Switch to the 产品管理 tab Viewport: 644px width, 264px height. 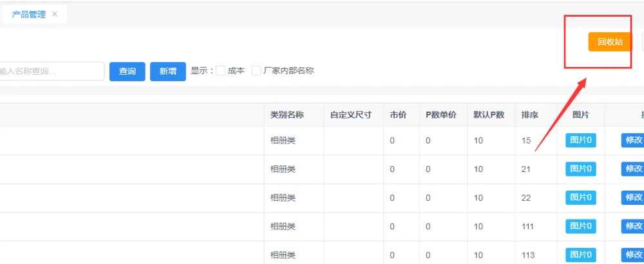29,14
